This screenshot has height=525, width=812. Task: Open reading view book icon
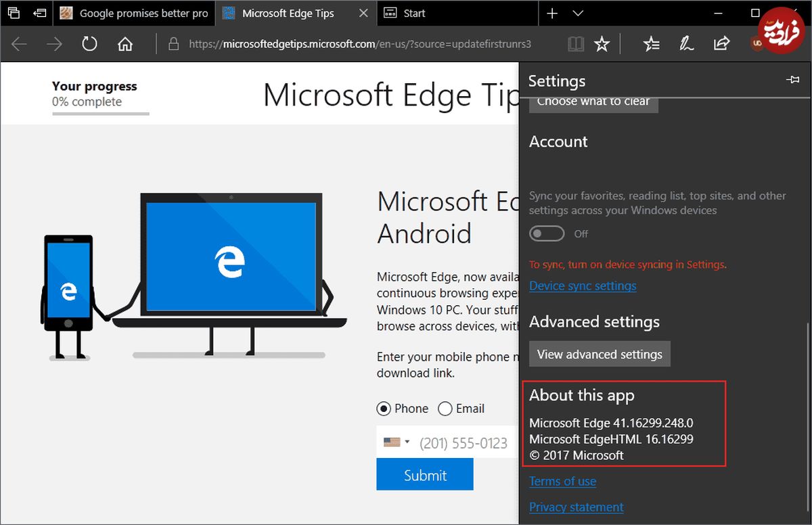(576, 44)
